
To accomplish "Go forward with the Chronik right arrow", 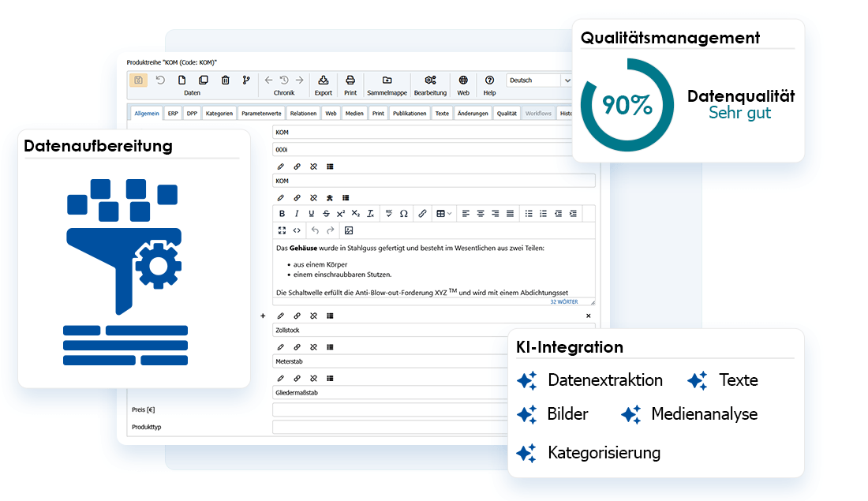I will tap(300, 80).
